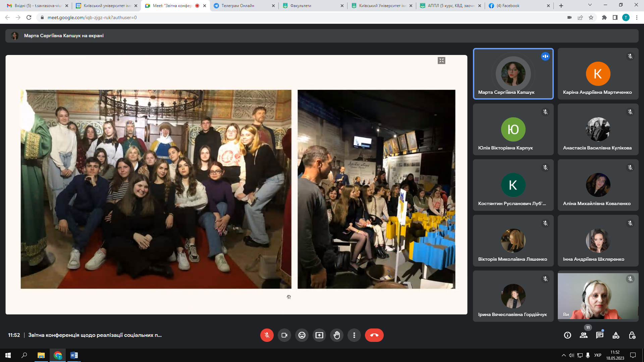
Task: Click the present now screen share icon
Action: click(319, 335)
